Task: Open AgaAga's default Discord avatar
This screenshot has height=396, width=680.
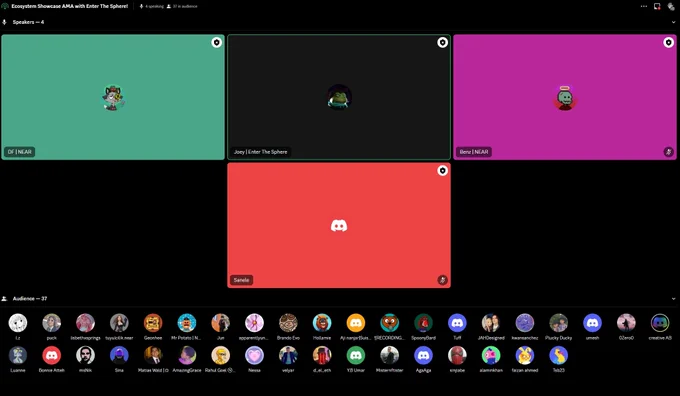Action: [x=423, y=355]
